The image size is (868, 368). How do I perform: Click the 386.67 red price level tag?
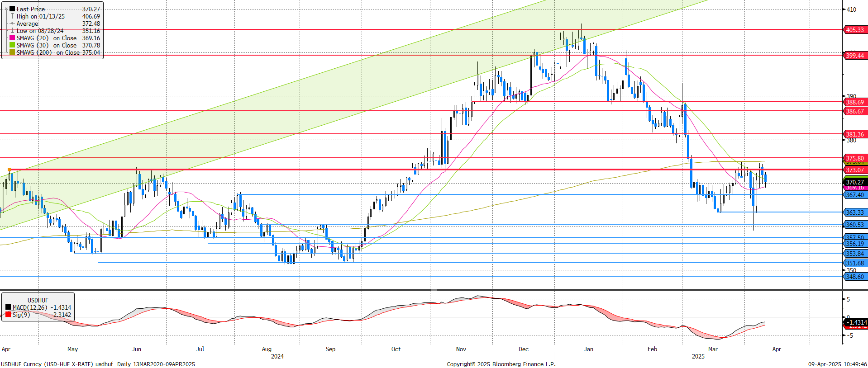point(855,111)
